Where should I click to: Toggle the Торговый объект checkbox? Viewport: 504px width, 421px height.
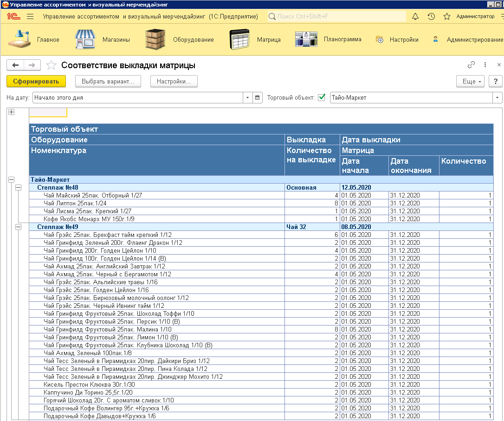click(x=322, y=98)
